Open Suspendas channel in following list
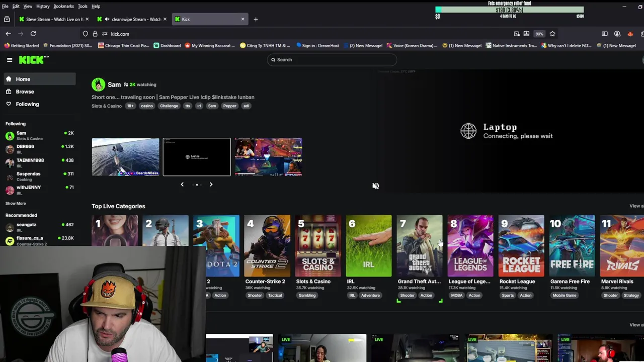The image size is (644, 362). [39, 176]
